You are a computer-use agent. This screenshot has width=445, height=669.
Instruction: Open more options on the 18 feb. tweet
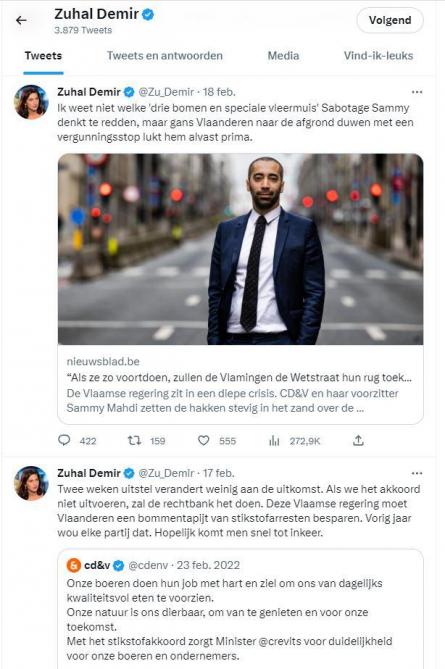[x=417, y=92]
